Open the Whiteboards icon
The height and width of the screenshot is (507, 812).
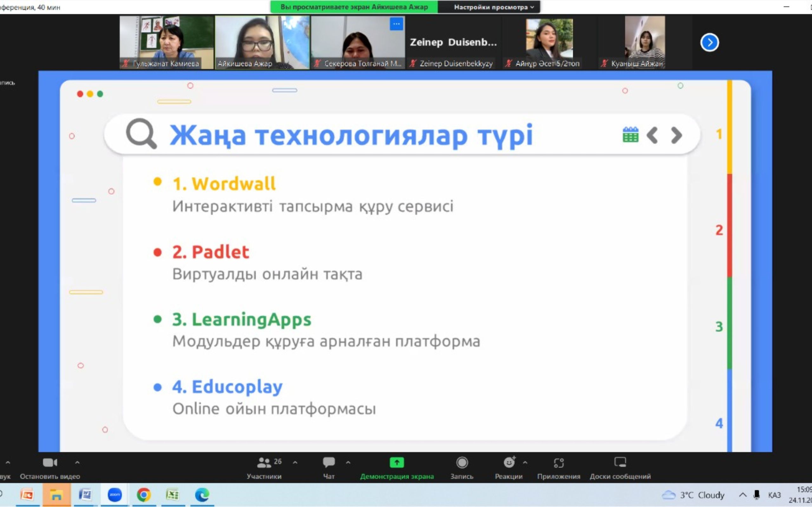coord(620,463)
